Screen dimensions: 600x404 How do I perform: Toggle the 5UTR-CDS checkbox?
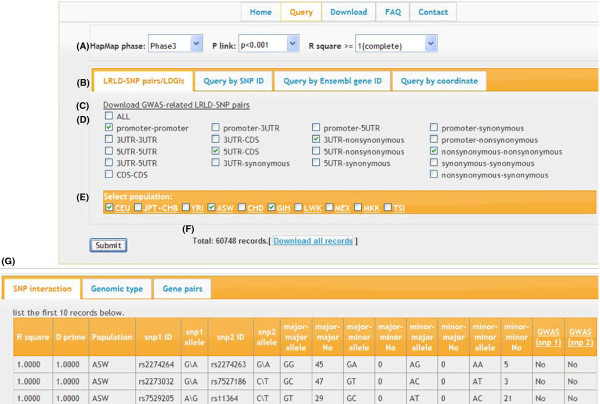click(x=216, y=151)
